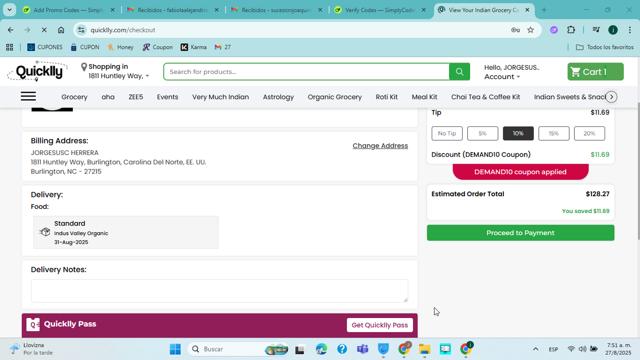Stop page loading with X button
This screenshot has width=640, height=360.
44,30
